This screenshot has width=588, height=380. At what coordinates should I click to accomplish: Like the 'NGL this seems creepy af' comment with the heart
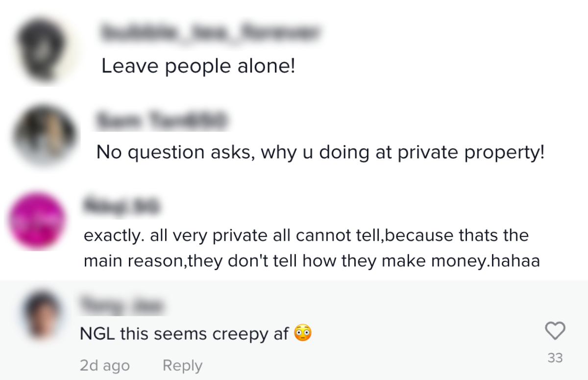[555, 331]
